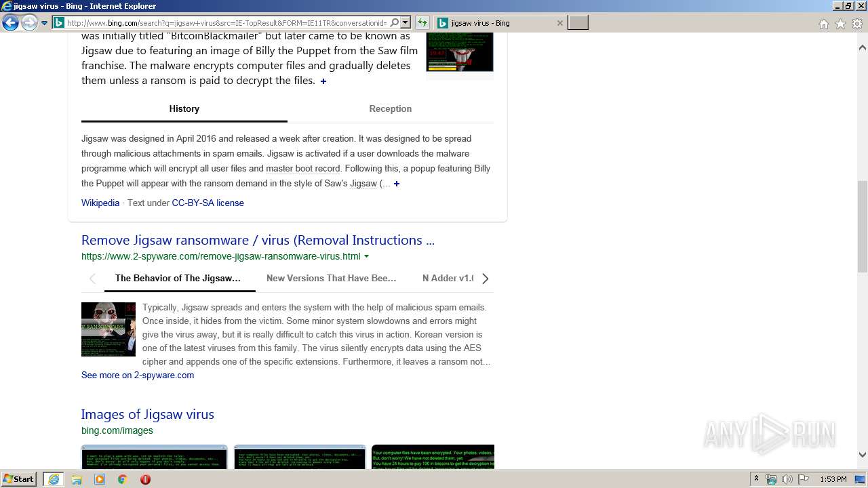
Task: Go forward with the Forward arrow button
Action: point(29,23)
